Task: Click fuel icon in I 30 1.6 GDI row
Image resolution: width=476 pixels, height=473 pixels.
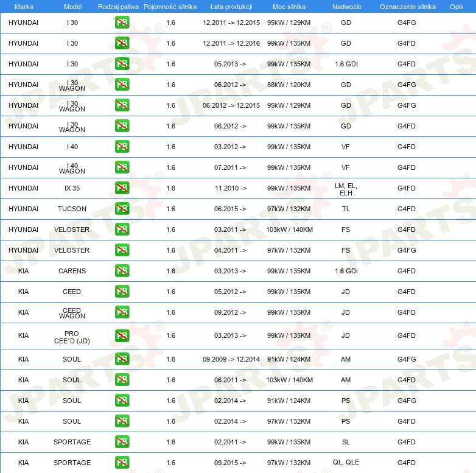Action: [x=122, y=64]
